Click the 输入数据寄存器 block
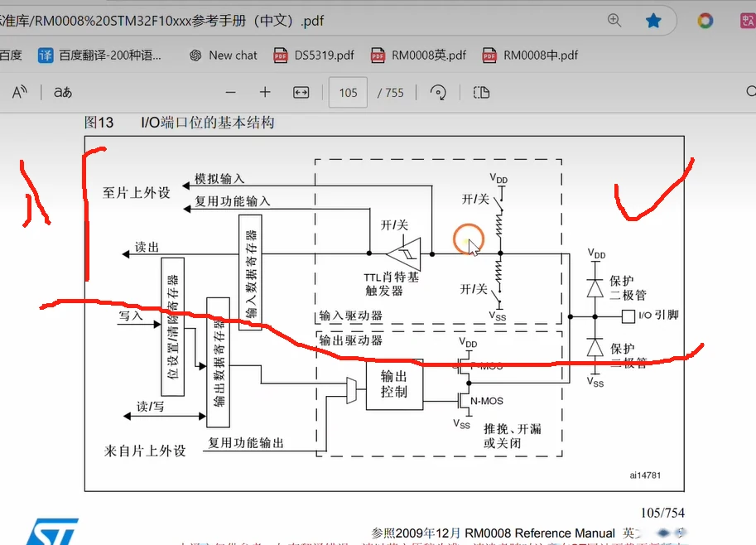This screenshot has width=756, height=545. (251, 272)
